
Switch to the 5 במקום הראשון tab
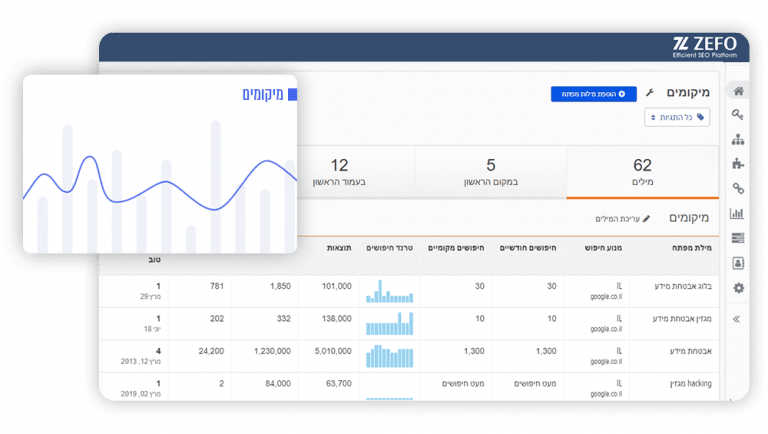[x=490, y=172]
